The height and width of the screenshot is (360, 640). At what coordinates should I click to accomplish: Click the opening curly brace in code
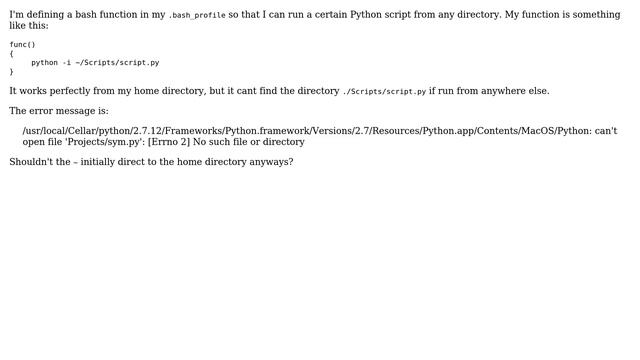click(x=11, y=53)
